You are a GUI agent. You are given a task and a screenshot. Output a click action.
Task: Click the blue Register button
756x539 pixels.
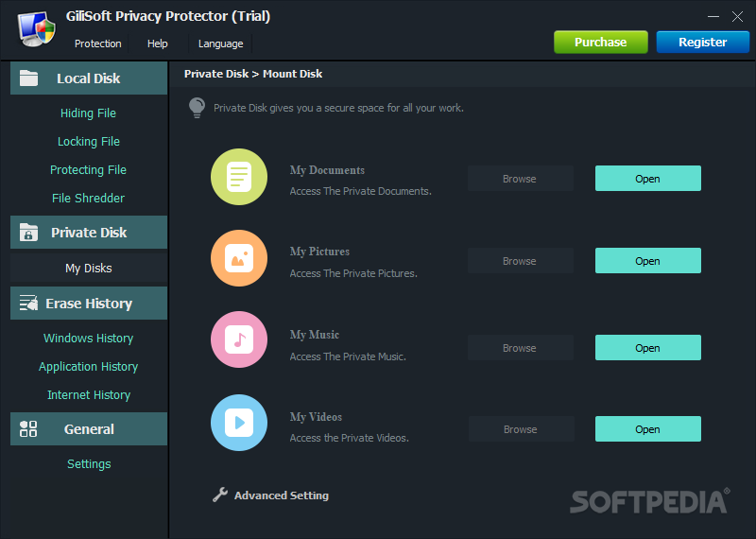click(702, 42)
